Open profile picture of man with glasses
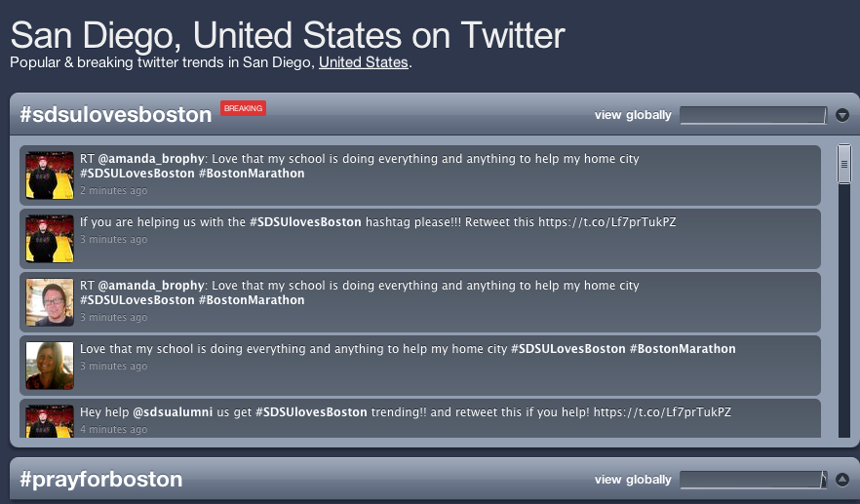Screen dimensions: 860x504 50,302
